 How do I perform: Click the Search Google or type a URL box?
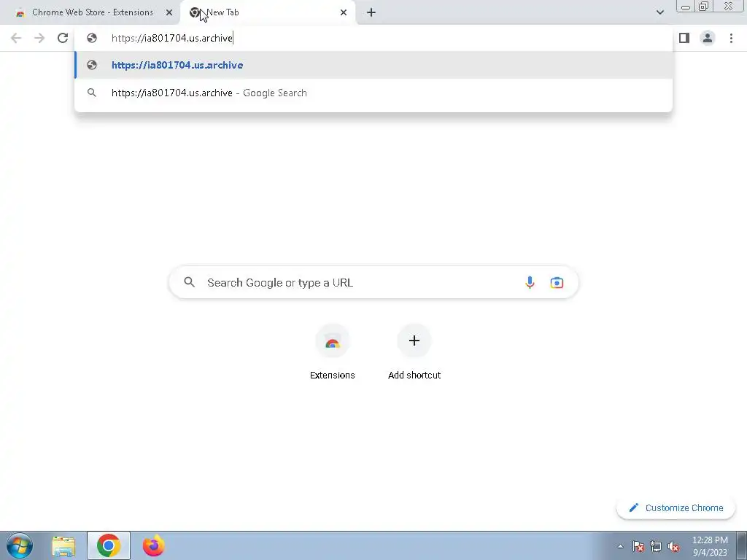coord(373,282)
